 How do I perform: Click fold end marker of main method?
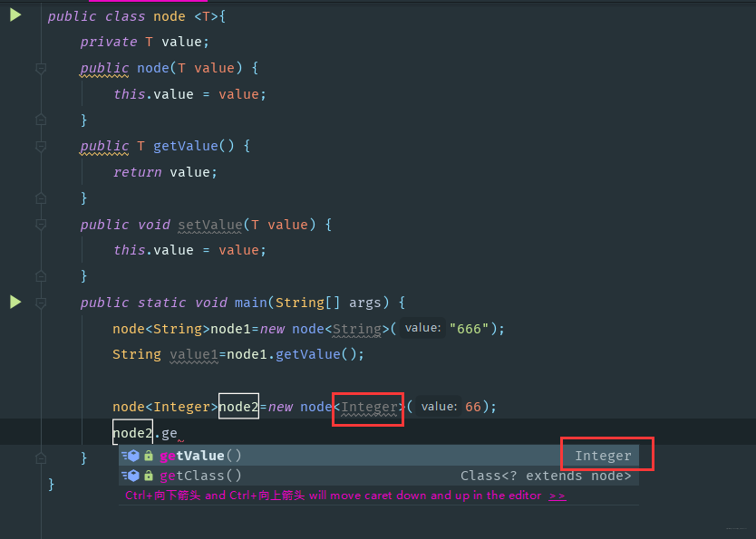pyautogui.click(x=41, y=457)
